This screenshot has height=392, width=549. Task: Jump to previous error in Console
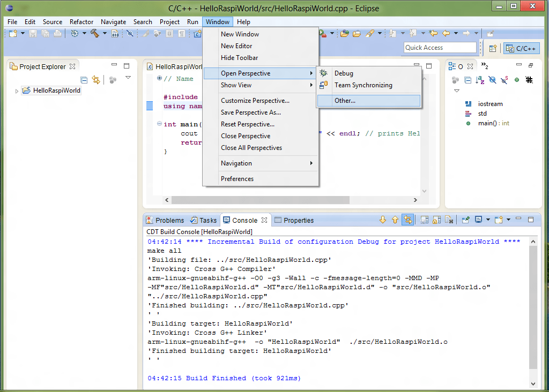click(395, 220)
